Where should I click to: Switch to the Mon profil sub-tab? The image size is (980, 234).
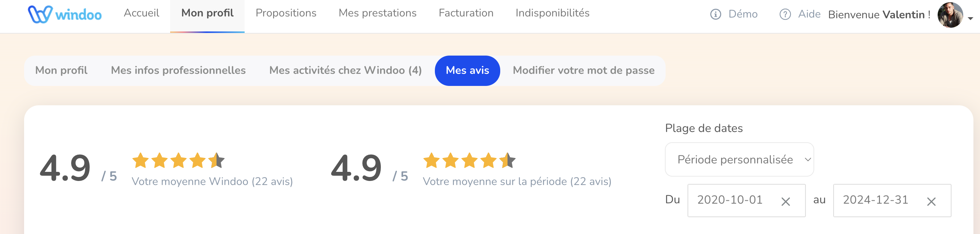click(61, 71)
